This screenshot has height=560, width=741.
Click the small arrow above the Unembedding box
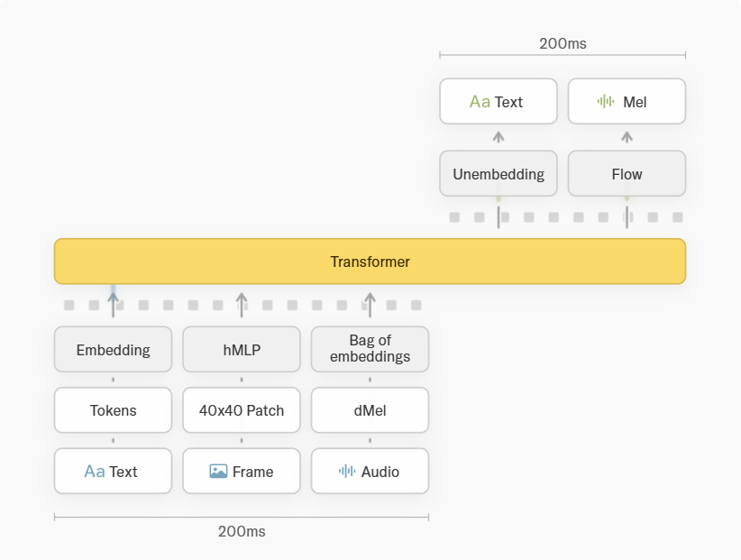(499, 137)
